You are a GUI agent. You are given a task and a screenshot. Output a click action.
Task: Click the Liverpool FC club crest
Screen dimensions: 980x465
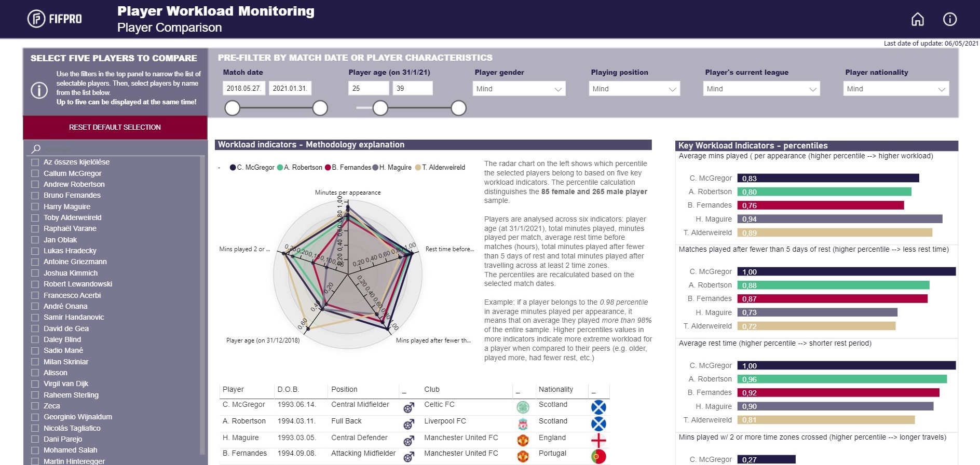523,424
